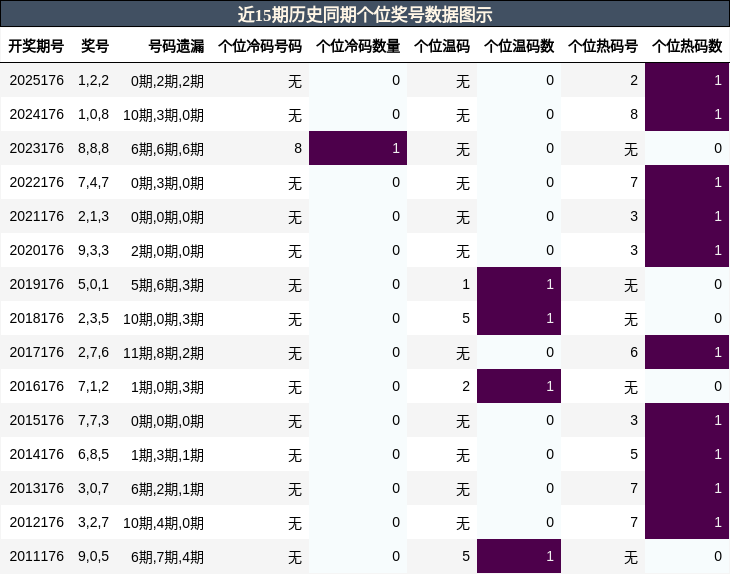Click winning numbers 5,0,1
730x574 pixels.
coord(93,284)
